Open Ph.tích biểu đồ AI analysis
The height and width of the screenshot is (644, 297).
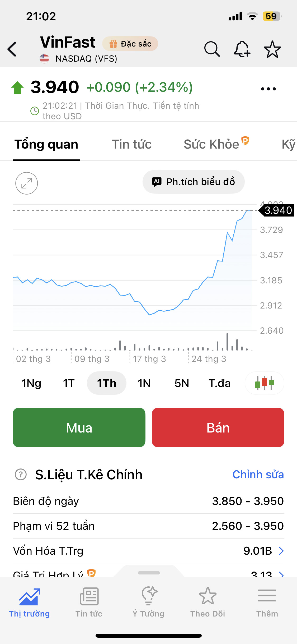pyautogui.click(x=194, y=182)
